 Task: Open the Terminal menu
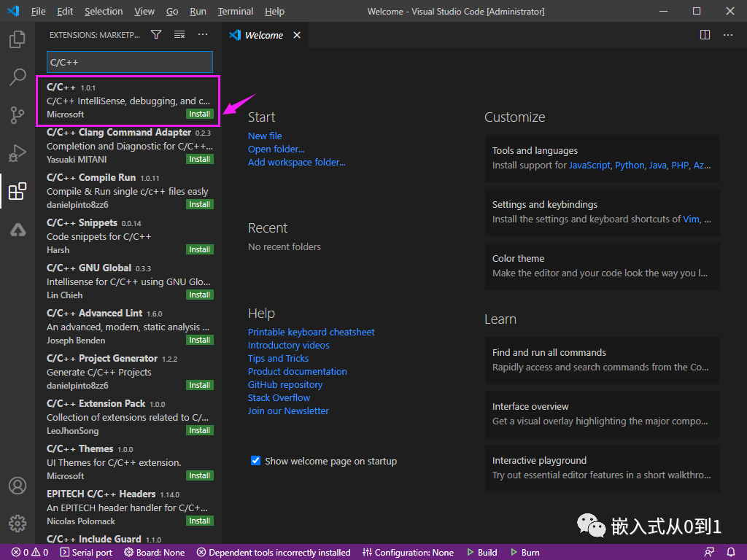coord(236,12)
